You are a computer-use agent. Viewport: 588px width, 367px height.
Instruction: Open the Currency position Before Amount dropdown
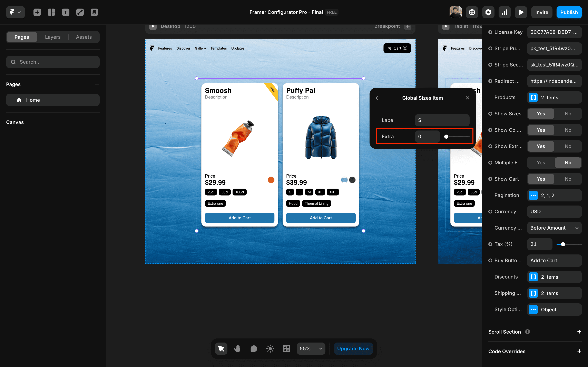click(x=554, y=228)
